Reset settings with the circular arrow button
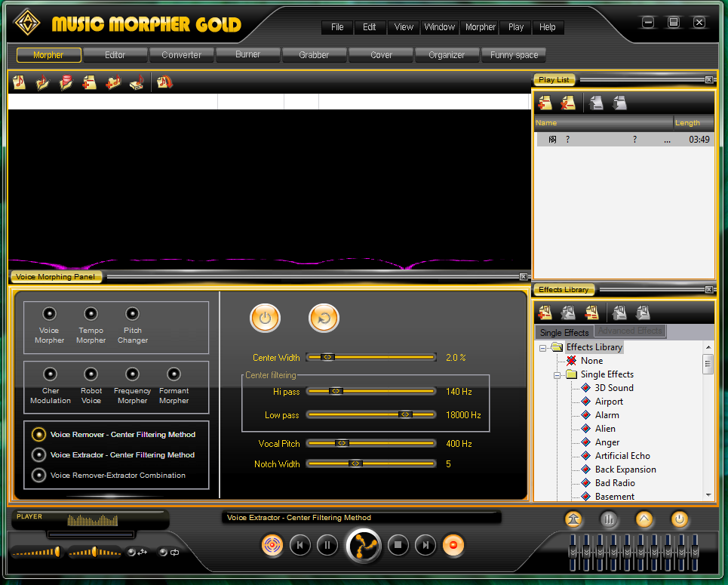The height and width of the screenshot is (585, 728). [x=324, y=319]
